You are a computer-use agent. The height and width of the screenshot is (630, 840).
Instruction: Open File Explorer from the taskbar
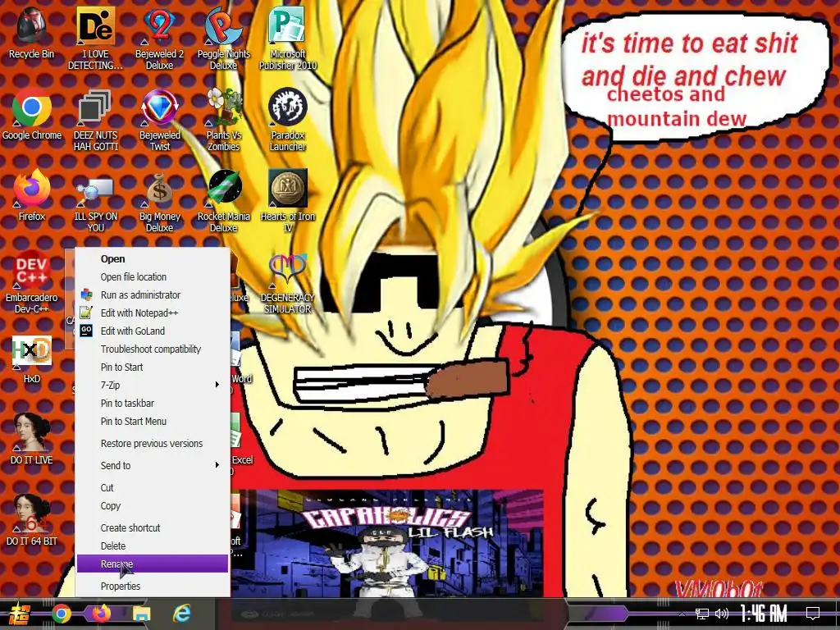[142, 614]
